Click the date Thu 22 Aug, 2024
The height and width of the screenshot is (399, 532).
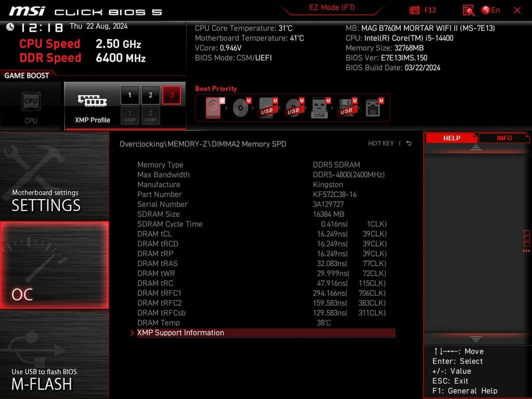(x=99, y=26)
